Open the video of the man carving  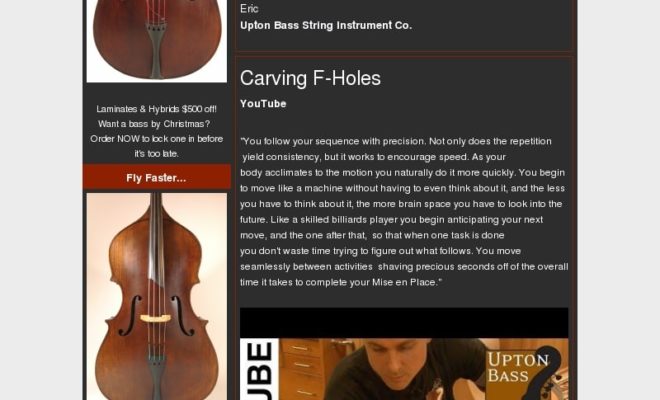point(404,369)
